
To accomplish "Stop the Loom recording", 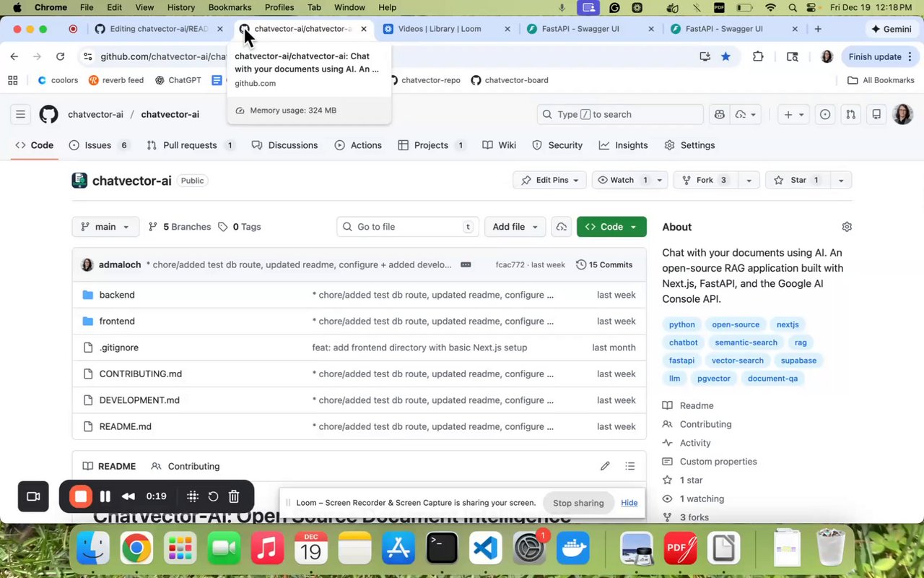I will tap(81, 496).
